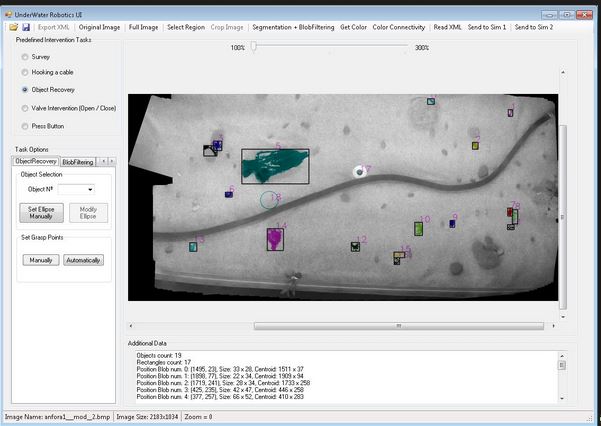Click Segmentation + BlobFiltering in toolbar
The width and height of the screenshot is (601, 426).
pyautogui.click(x=293, y=27)
